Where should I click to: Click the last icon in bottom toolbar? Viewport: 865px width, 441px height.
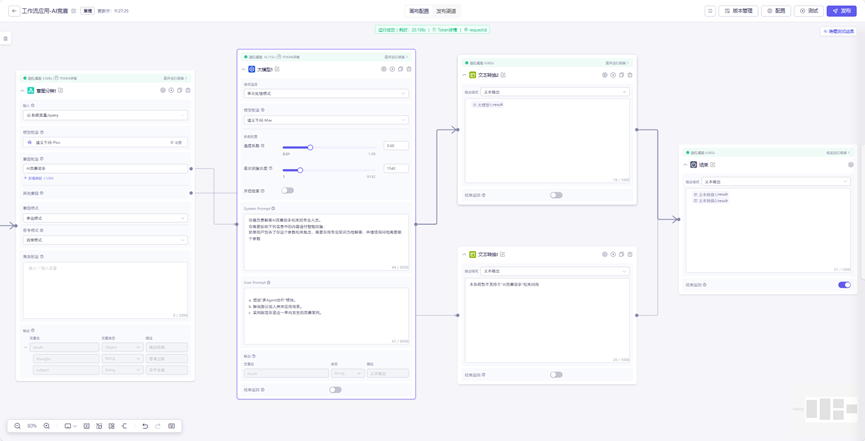[172, 426]
